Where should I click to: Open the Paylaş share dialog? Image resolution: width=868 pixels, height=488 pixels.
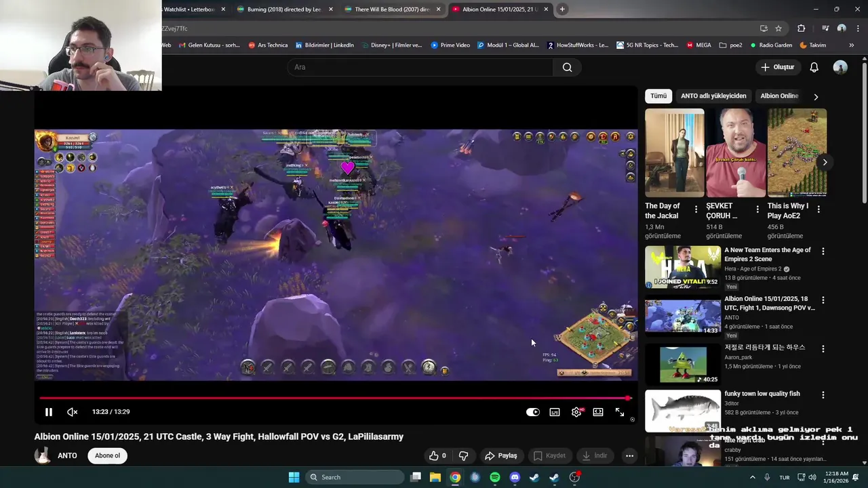(x=500, y=455)
